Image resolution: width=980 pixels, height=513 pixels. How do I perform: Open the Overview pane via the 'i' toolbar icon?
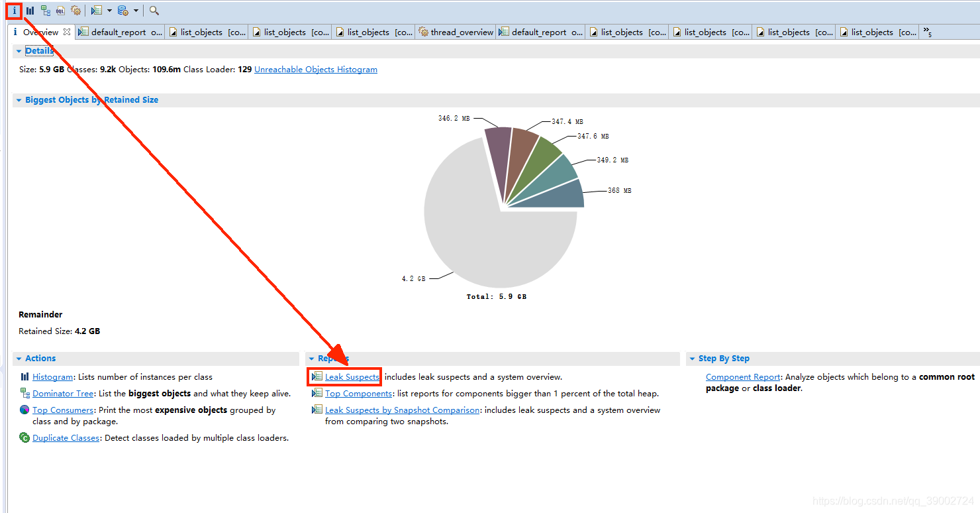pyautogui.click(x=14, y=11)
